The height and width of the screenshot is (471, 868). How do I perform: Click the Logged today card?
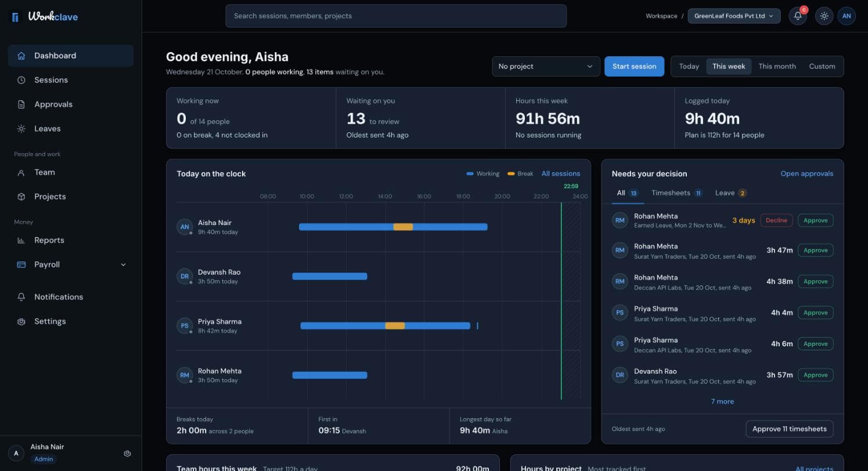click(x=759, y=118)
